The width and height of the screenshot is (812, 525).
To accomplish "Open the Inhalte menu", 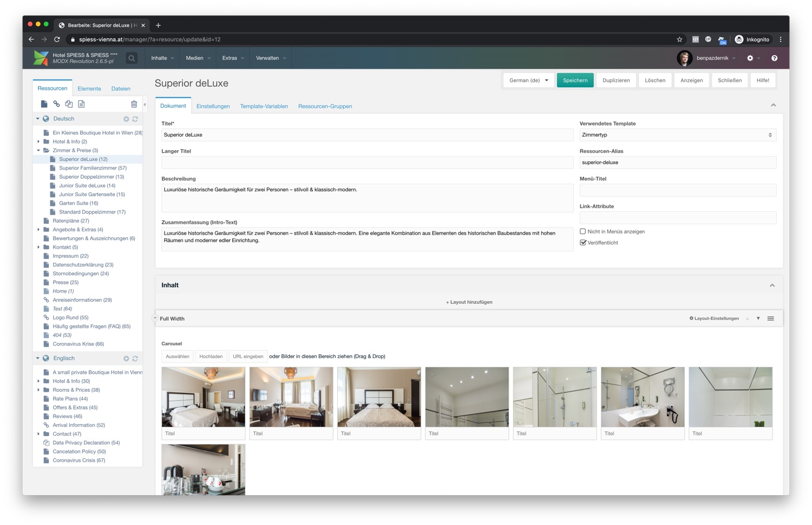I will tap(162, 58).
